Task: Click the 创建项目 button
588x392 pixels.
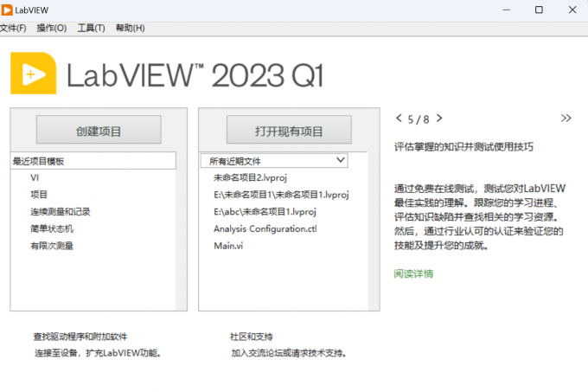Action: point(99,130)
